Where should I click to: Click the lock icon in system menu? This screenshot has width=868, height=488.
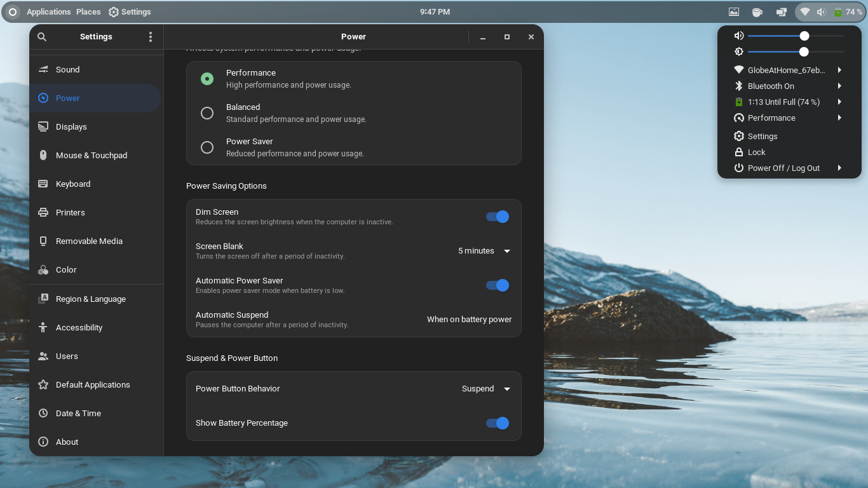coord(739,152)
